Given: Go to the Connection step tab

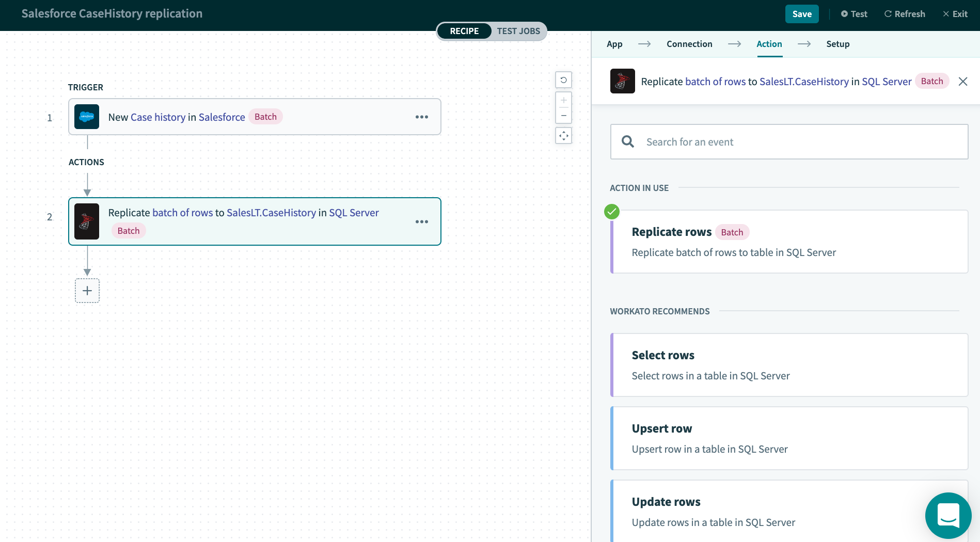Looking at the screenshot, I should coord(689,44).
